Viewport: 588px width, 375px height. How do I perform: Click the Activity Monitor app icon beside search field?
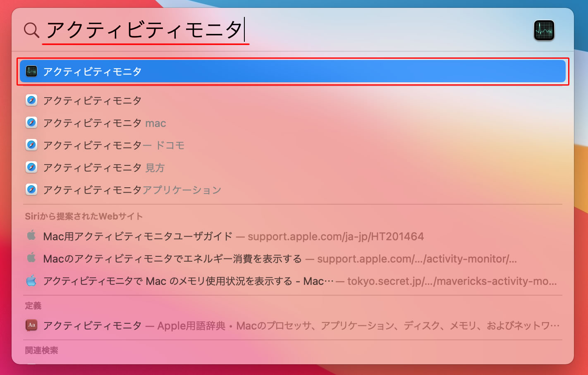tap(544, 30)
